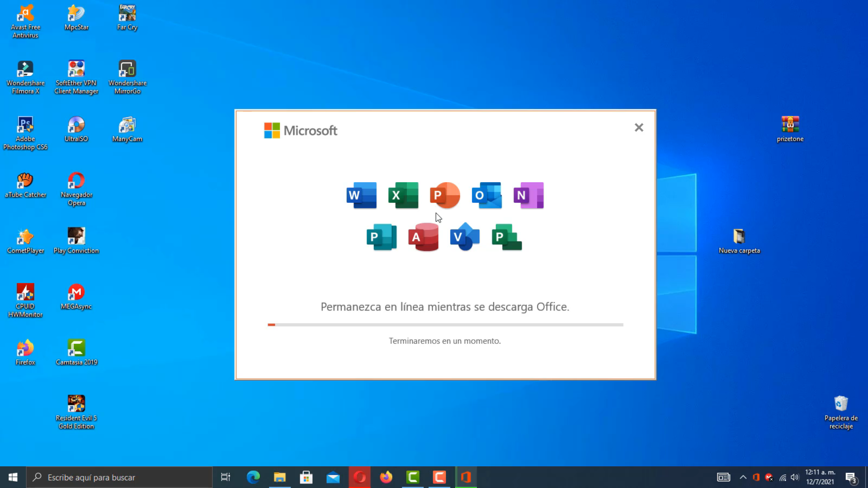Click the Access icon in Office installer
The height and width of the screenshot is (488, 868).
tap(423, 237)
